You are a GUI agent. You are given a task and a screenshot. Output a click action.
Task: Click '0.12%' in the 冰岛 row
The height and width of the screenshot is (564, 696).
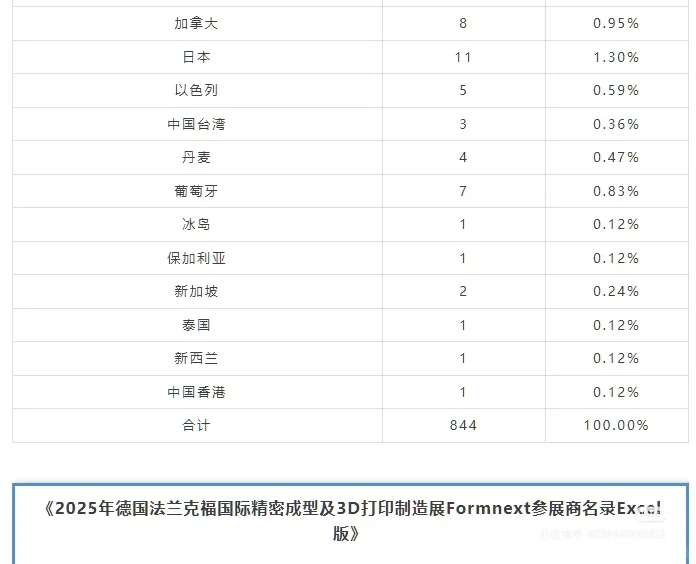616,225
